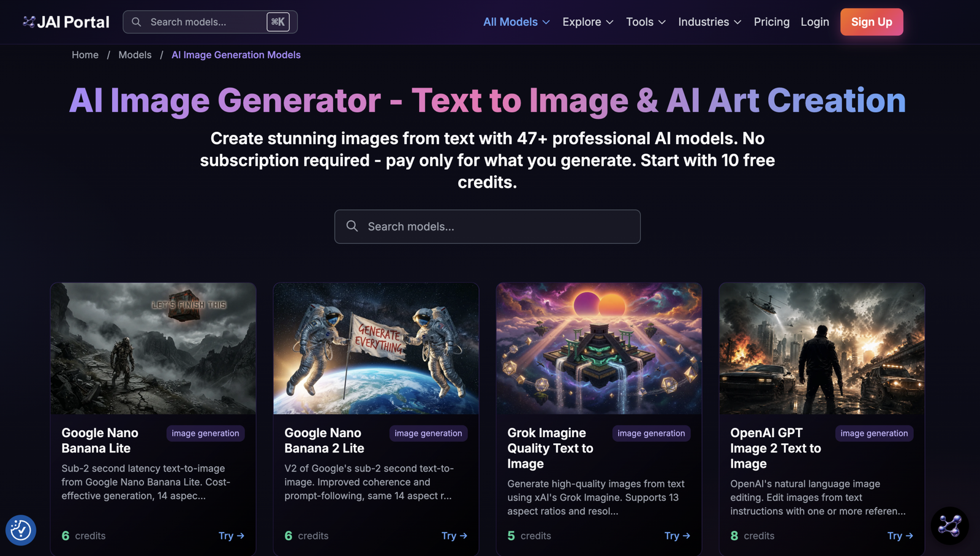Click the ⌘K shortcut badge
This screenshot has height=556, width=980.
tap(278, 22)
